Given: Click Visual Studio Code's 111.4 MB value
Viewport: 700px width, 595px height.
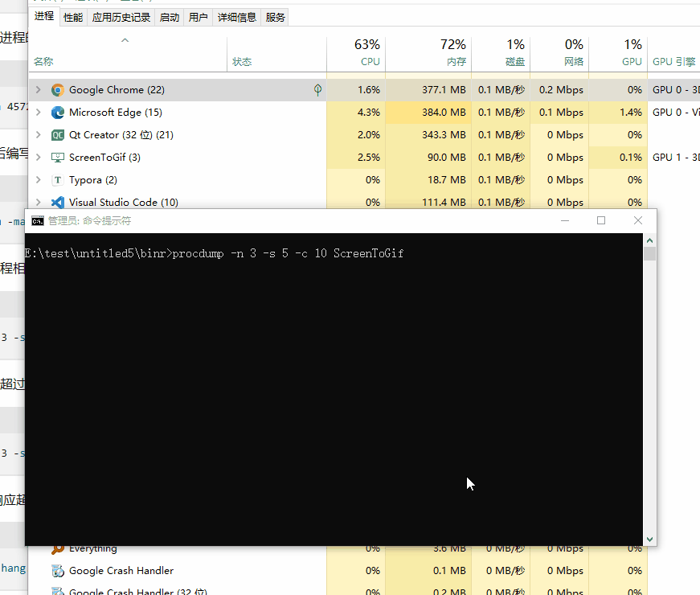Looking at the screenshot, I should [444, 203].
